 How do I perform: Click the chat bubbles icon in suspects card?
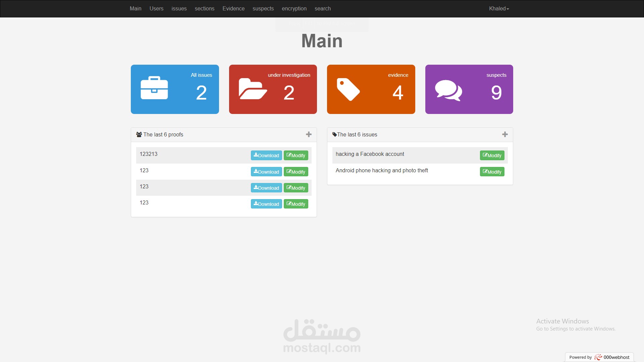pyautogui.click(x=448, y=90)
